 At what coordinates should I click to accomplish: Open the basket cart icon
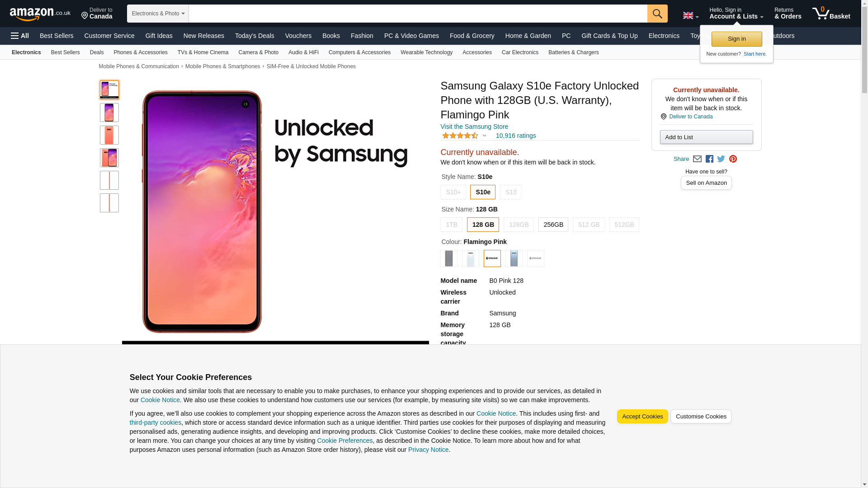pos(831,14)
